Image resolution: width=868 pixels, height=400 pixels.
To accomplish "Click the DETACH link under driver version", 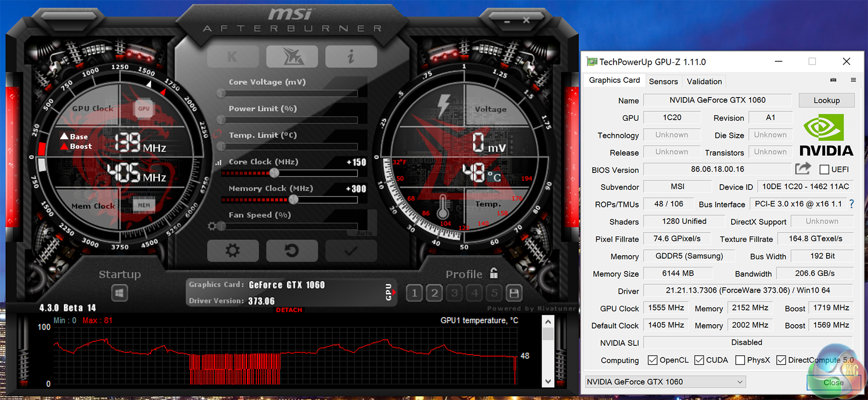I will coord(289,310).
